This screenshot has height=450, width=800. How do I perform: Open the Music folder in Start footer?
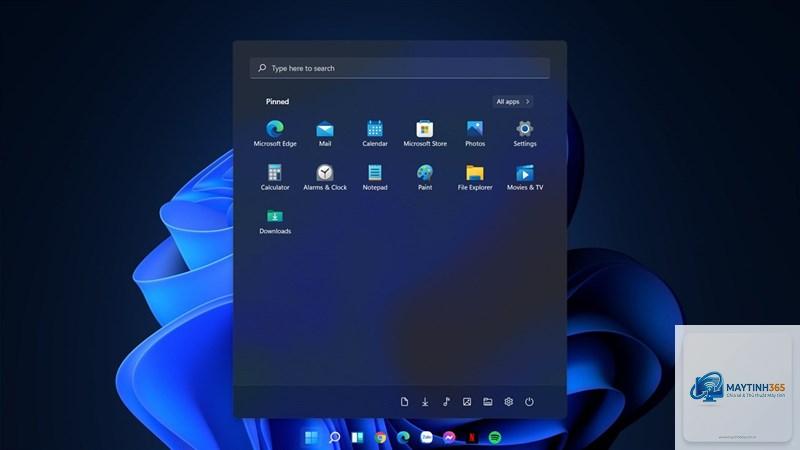(x=446, y=402)
